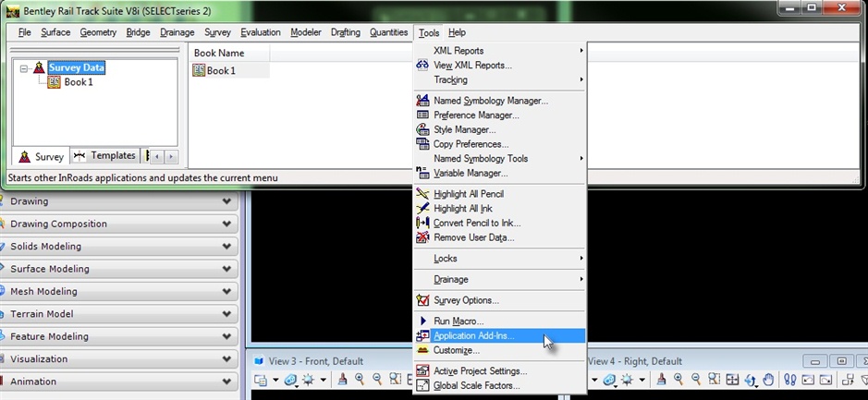868x400 pixels.
Task: Expand the Animation task group
Action: coord(226,382)
